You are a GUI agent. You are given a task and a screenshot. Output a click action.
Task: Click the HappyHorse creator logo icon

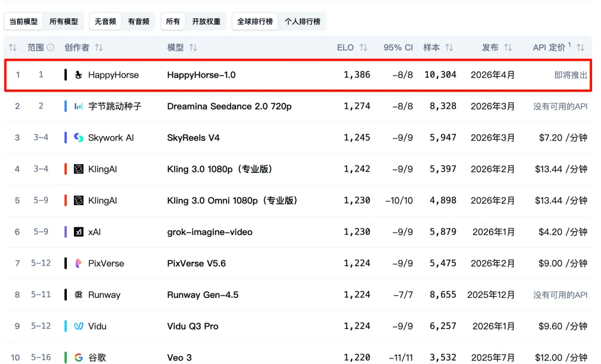tap(78, 74)
